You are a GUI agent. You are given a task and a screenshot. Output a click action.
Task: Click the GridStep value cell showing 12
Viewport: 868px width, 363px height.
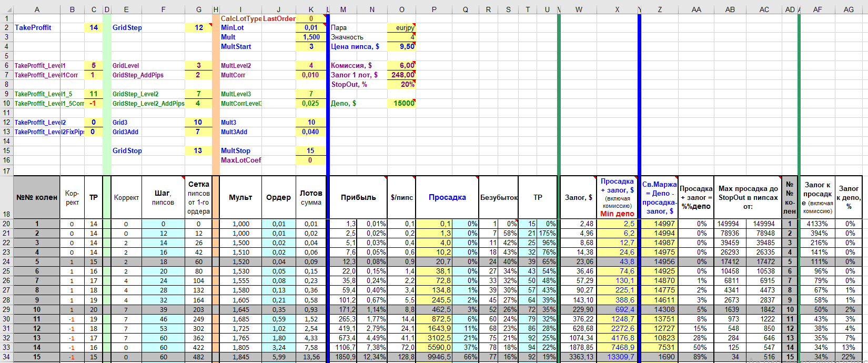[x=198, y=27]
